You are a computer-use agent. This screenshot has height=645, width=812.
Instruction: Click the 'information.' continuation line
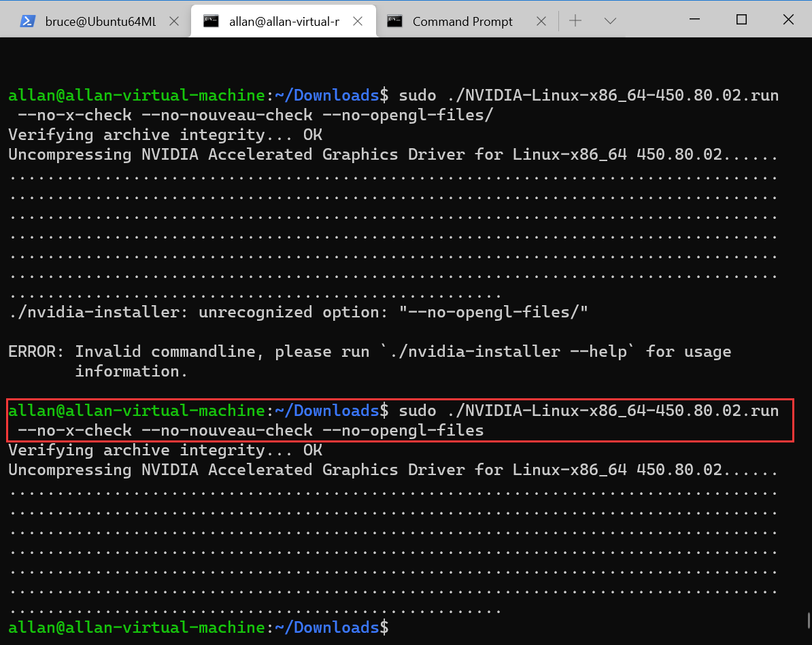131,371
